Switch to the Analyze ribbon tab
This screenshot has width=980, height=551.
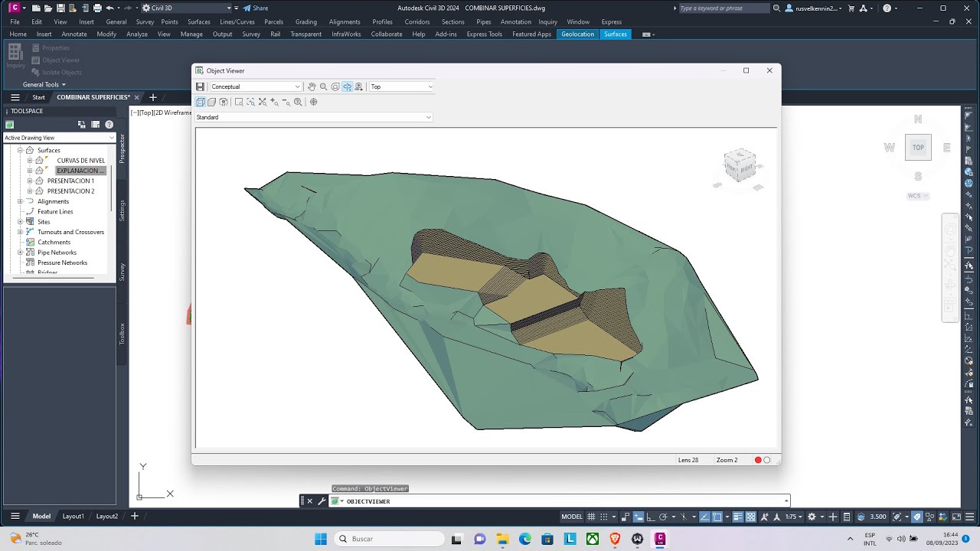[137, 34]
